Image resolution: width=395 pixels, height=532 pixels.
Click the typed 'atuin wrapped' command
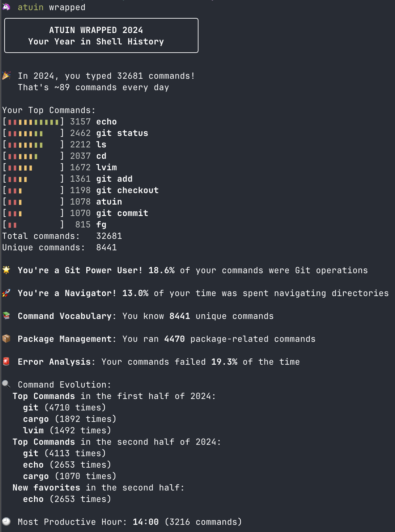[51, 7]
